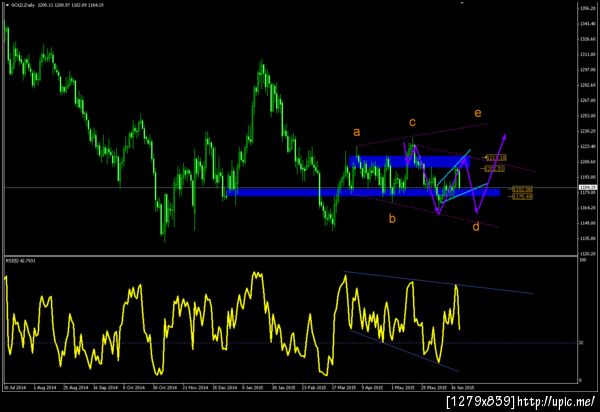This screenshot has width=600, height=412.
Task: Click the '21 Nov 2014' date label
Action: (x=195, y=387)
